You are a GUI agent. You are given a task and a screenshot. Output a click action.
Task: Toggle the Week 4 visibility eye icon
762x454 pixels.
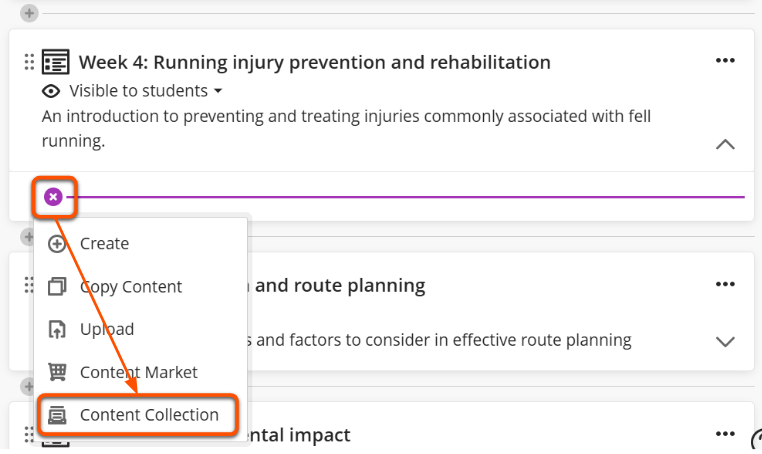pyautogui.click(x=52, y=91)
